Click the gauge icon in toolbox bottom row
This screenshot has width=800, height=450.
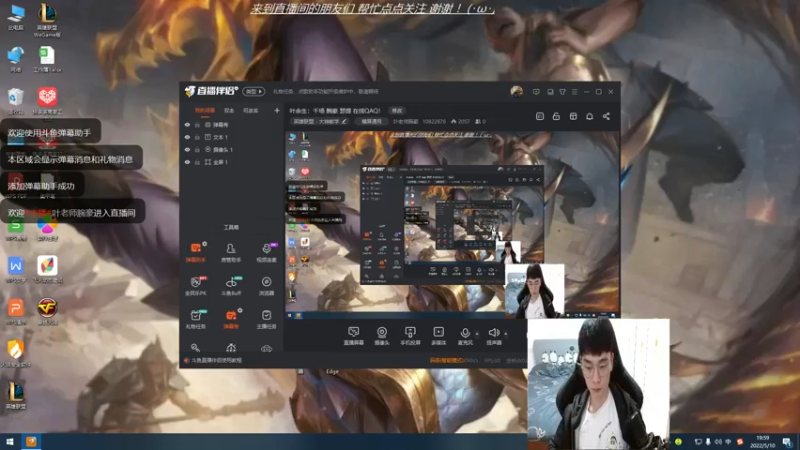[x=231, y=348]
